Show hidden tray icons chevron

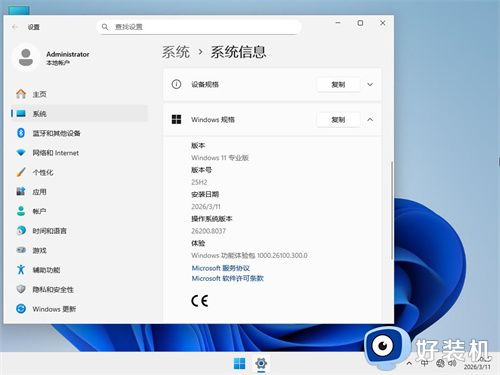point(409,363)
